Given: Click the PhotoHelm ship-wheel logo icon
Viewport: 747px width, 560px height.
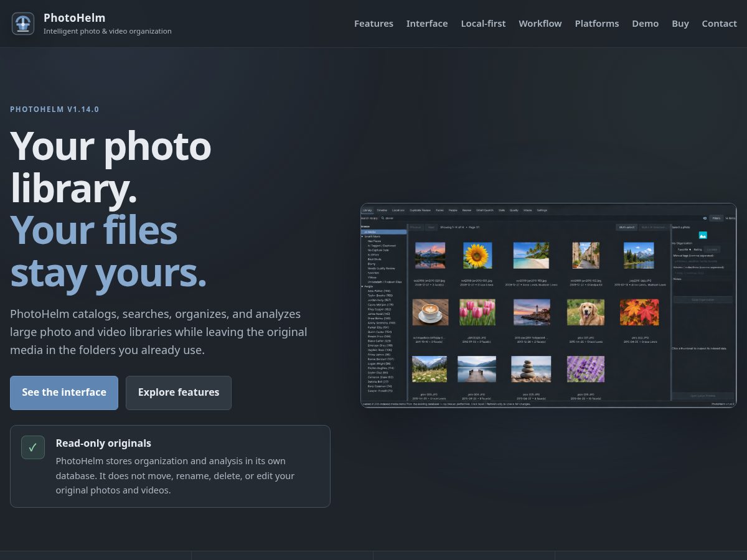Looking at the screenshot, I should pyautogui.click(x=23, y=24).
